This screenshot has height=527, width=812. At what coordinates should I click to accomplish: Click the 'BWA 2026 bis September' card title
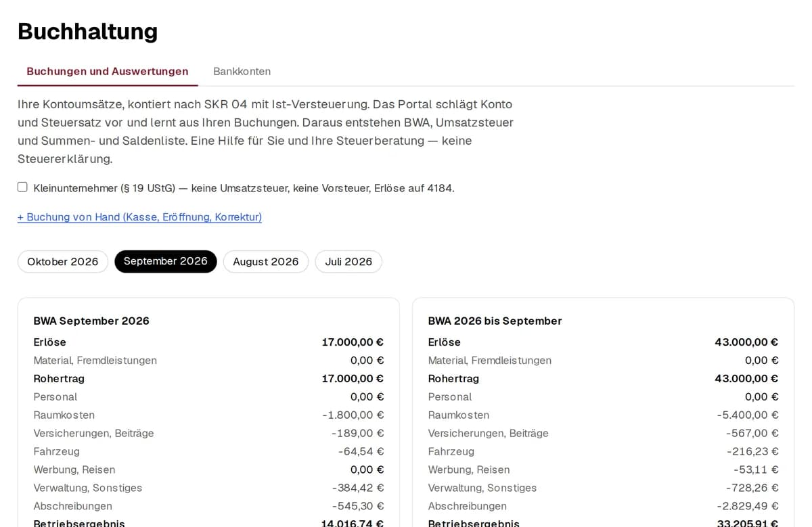coord(495,321)
